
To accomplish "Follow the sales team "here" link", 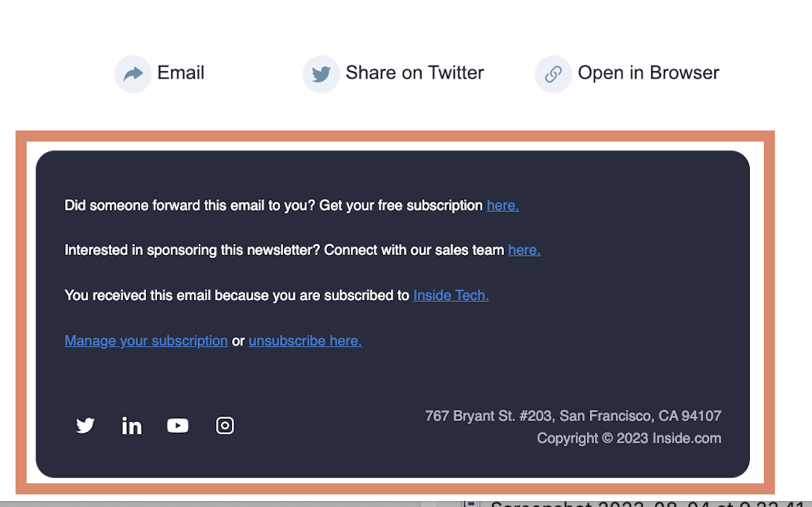I will pos(524,251).
